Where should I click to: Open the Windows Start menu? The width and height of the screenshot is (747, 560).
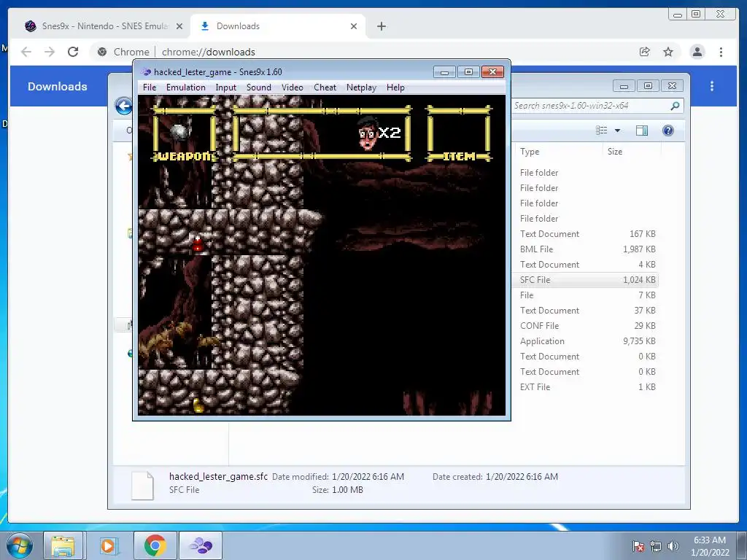pos(20,545)
